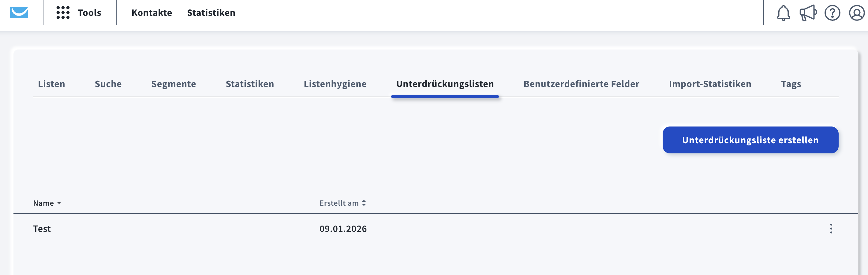Switch to the Listen tab

[51, 84]
